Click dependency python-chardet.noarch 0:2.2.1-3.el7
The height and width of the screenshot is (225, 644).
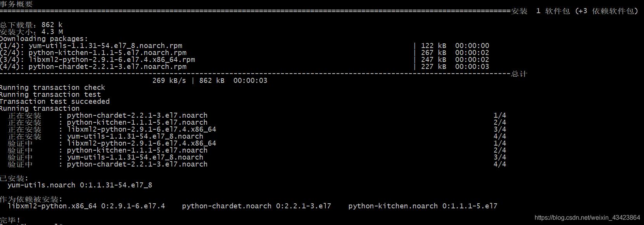pyautogui.click(x=256, y=206)
